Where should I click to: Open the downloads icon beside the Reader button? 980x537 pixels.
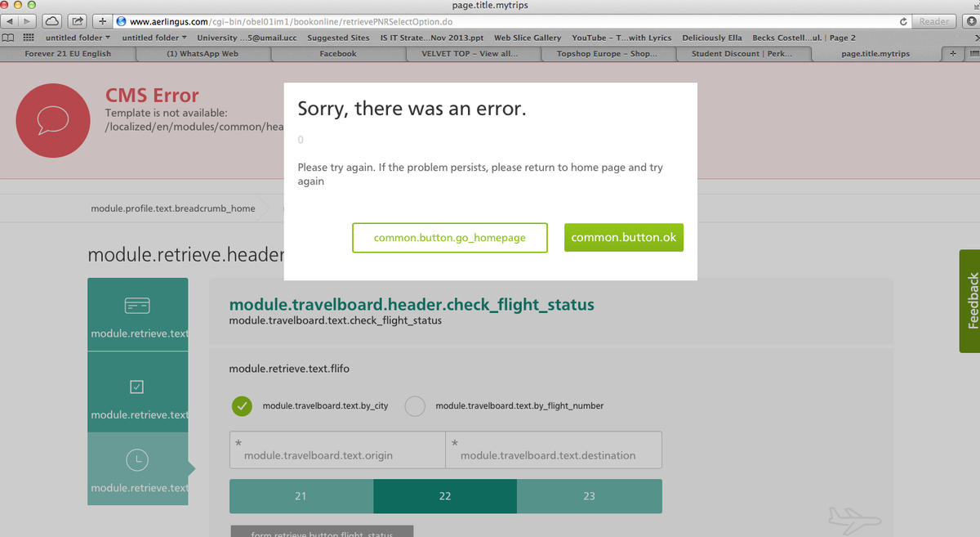970,21
